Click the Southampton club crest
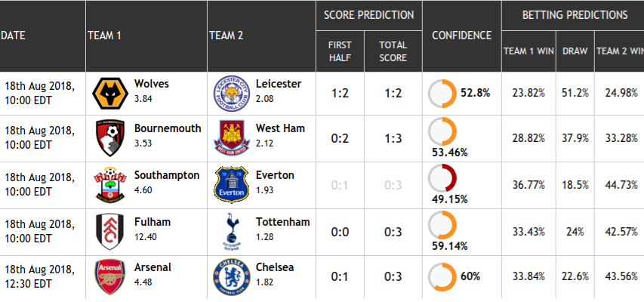This screenshot has width=644, height=302. (x=110, y=185)
